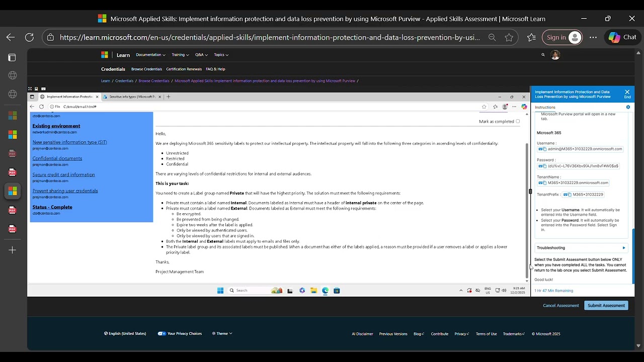This screenshot has width=644, height=362.
Task: Open the New sensitive information type (SIT) email
Action: click(69, 142)
